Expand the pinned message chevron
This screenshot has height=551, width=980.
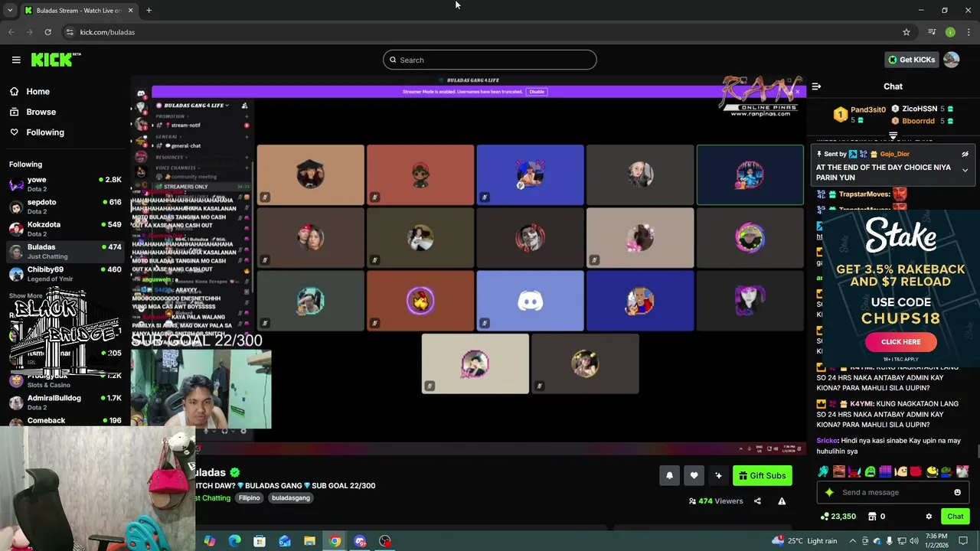tap(965, 171)
